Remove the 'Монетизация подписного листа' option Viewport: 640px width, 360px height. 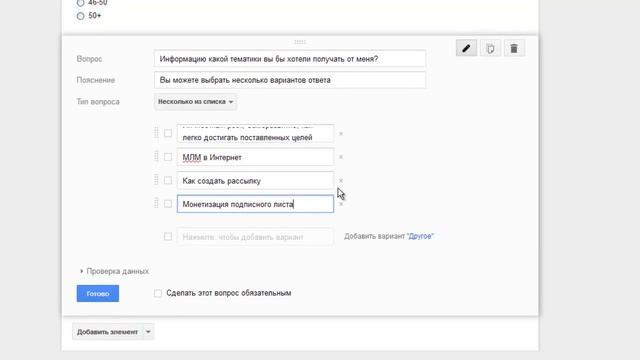[x=341, y=204]
